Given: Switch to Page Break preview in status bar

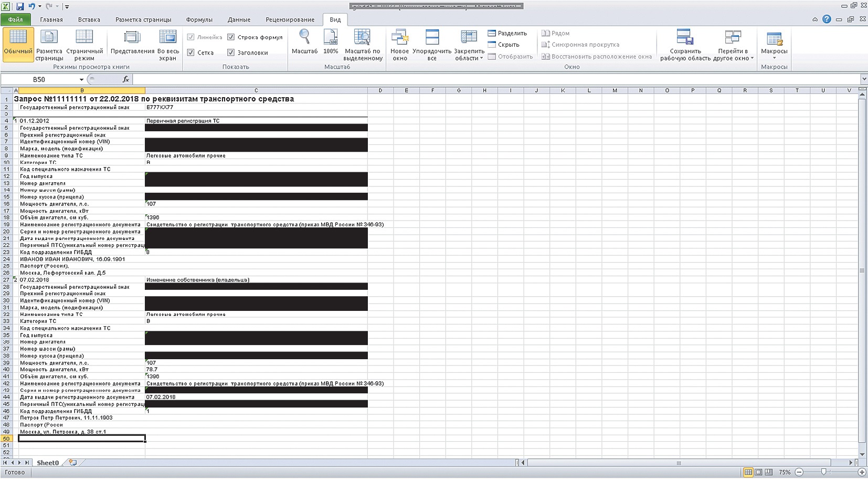Looking at the screenshot, I should click(768, 472).
